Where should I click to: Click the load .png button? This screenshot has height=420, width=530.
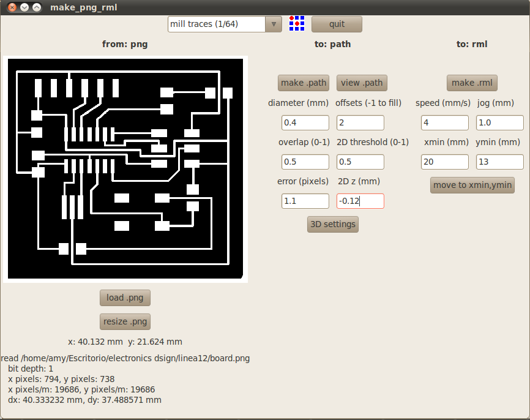125,298
